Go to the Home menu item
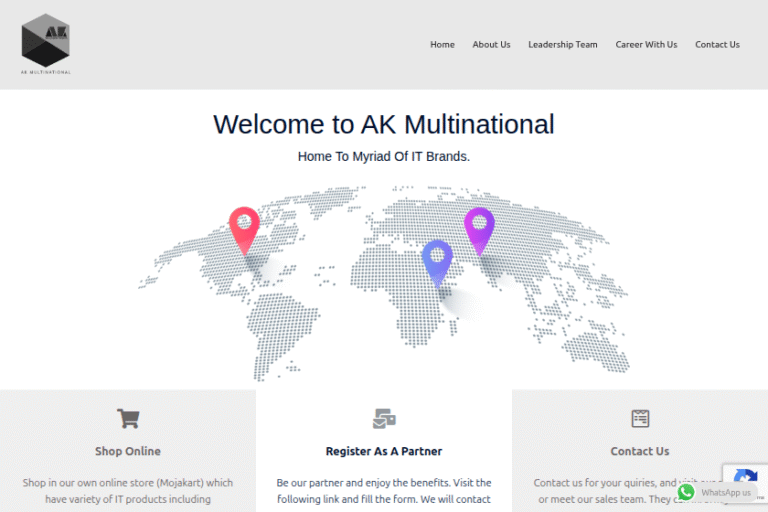Viewport: 768px width, 512px height. coord(442,44)
